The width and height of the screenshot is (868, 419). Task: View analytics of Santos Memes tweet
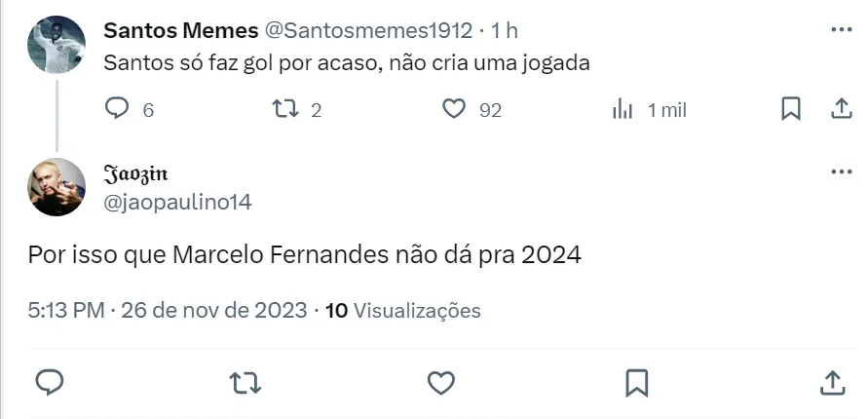(x=623, y=109)
